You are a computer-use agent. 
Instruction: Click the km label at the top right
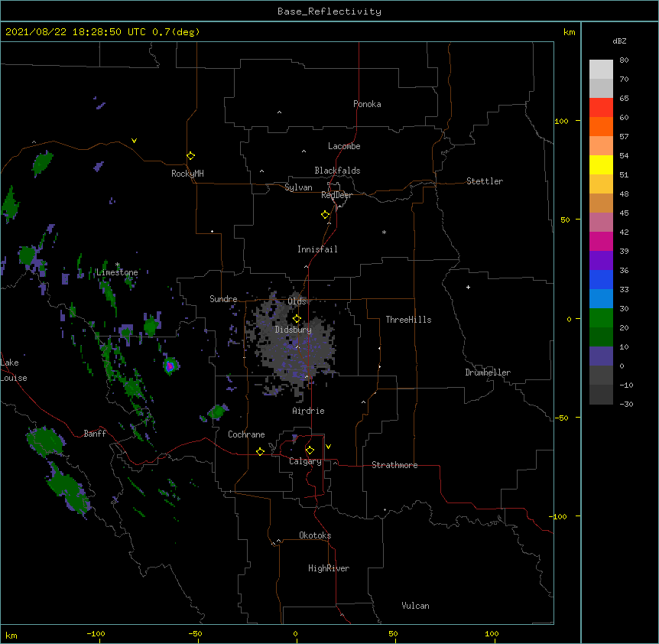[x=570, y=32]
